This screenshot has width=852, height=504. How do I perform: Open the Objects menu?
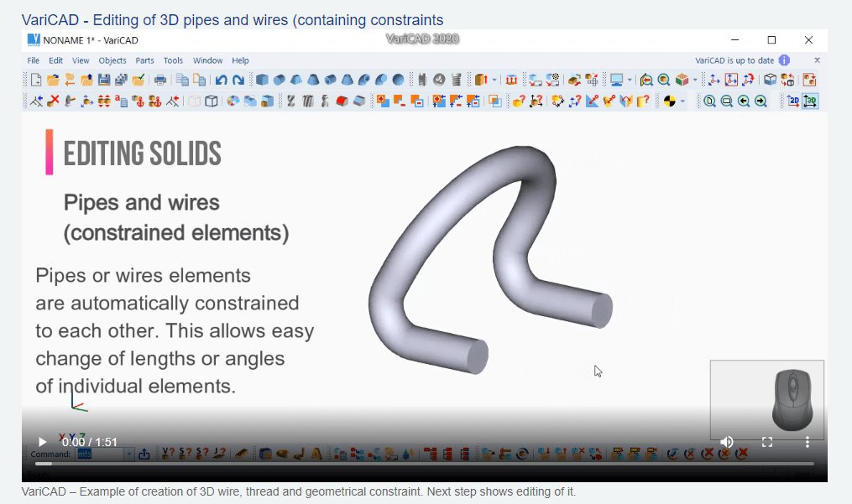[x=112, y=61]
